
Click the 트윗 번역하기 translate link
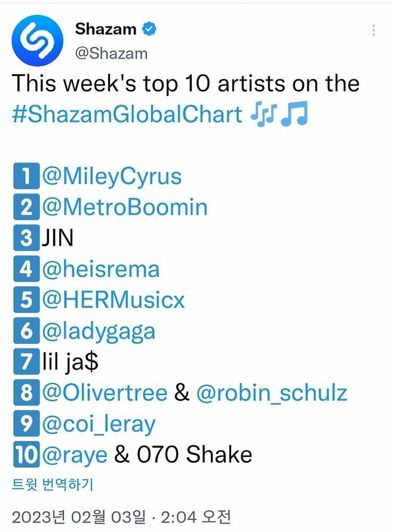[x=53, y=485]
